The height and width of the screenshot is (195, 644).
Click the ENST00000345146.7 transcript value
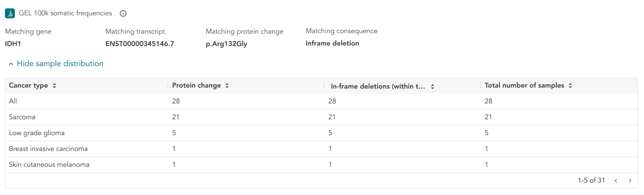point(139,44)
